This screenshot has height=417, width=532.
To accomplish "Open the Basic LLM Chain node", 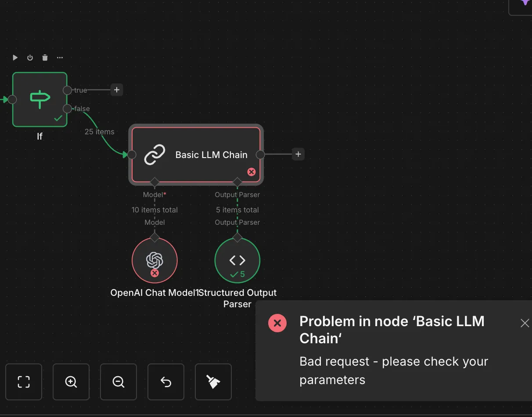I will 196,155.
